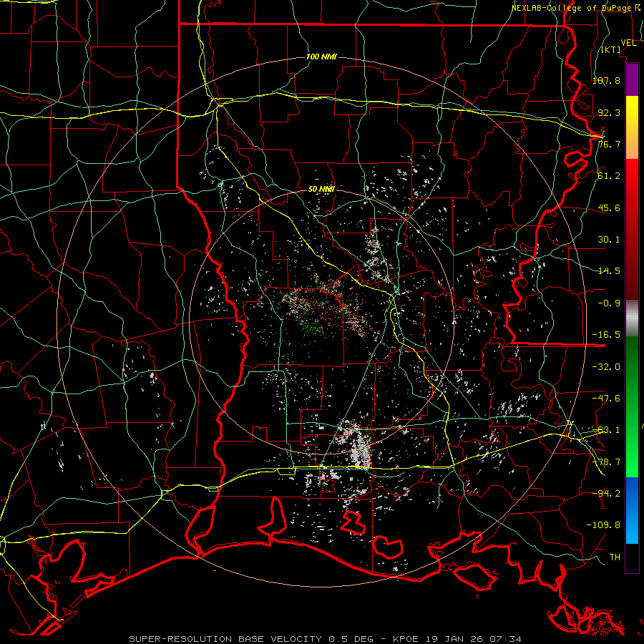Click the -109.8 velocity scale value
Viewport: 644px width, 644px height.
click(x=603, y=525)
